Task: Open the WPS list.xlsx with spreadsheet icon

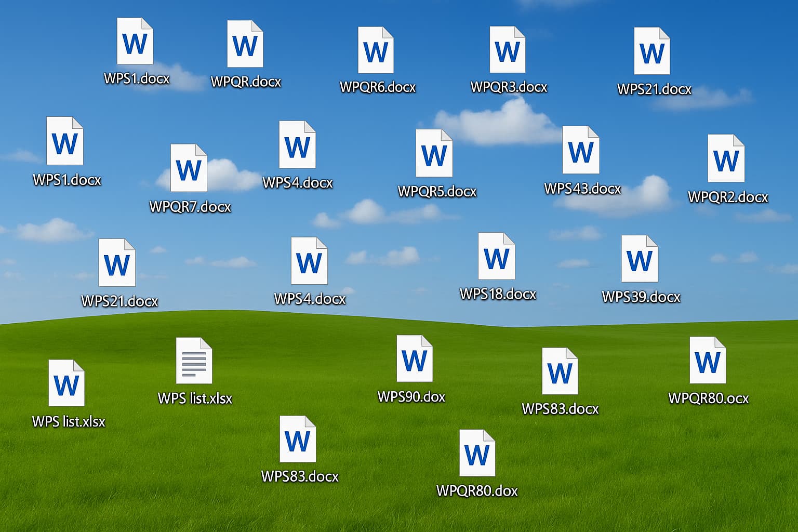Action: pyautogui.click(x=195, y=361)
